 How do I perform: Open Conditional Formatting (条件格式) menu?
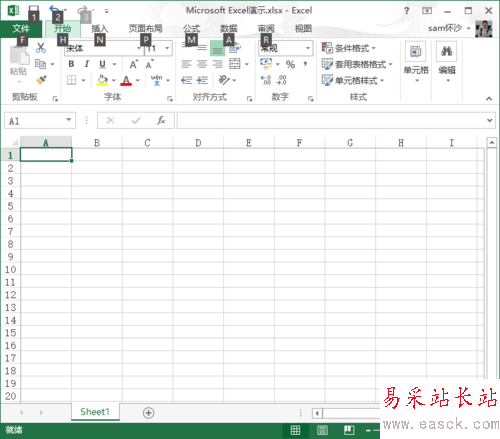click(349, 48)
